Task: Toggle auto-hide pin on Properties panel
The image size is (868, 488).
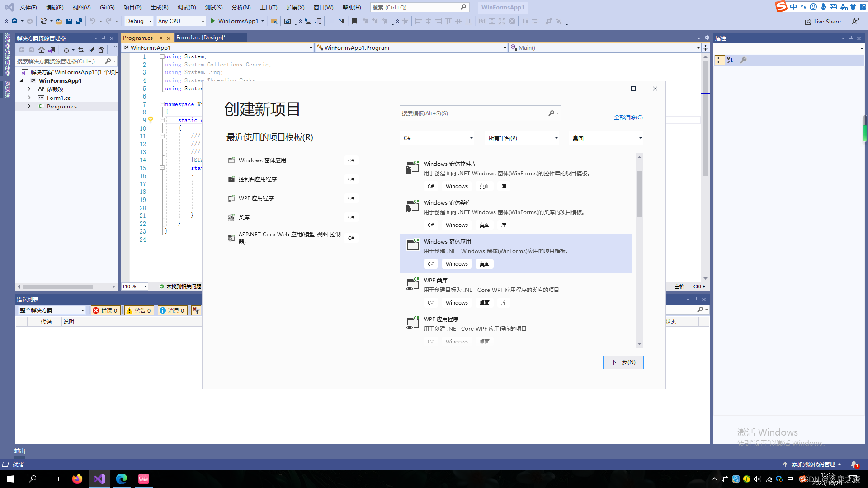Action: pos(851,38)
